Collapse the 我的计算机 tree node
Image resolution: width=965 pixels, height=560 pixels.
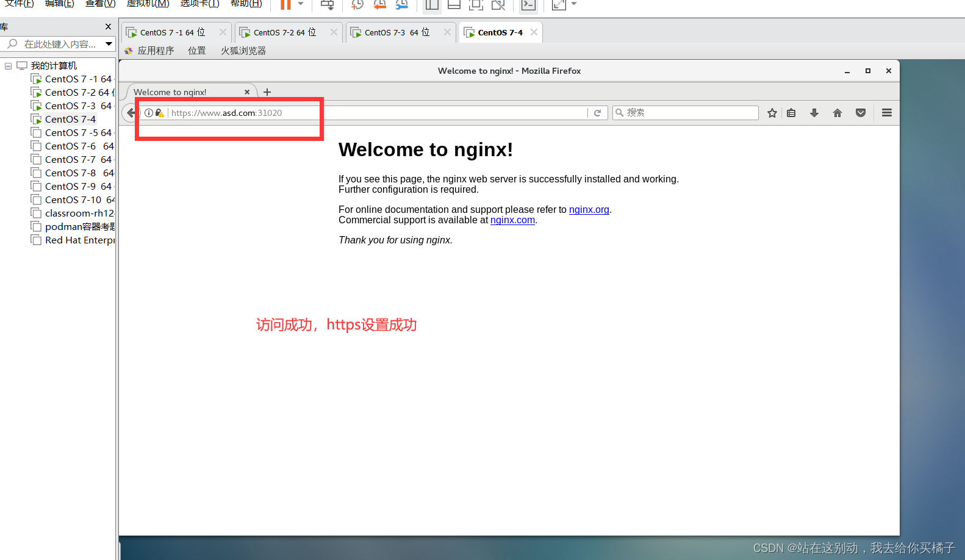tap(9, 66)
